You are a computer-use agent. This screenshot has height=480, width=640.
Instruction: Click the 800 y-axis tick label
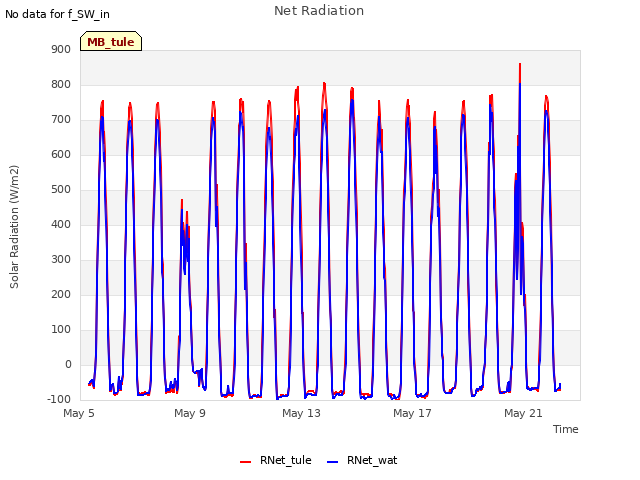tap(61, 84)
